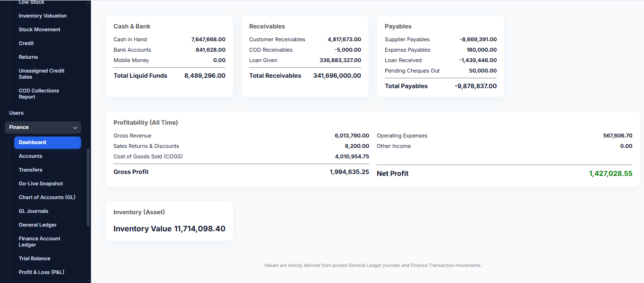Viewport: 644px width, 283px height.
Task: Click the Receivables card title
Action: (x=267, y=26)
